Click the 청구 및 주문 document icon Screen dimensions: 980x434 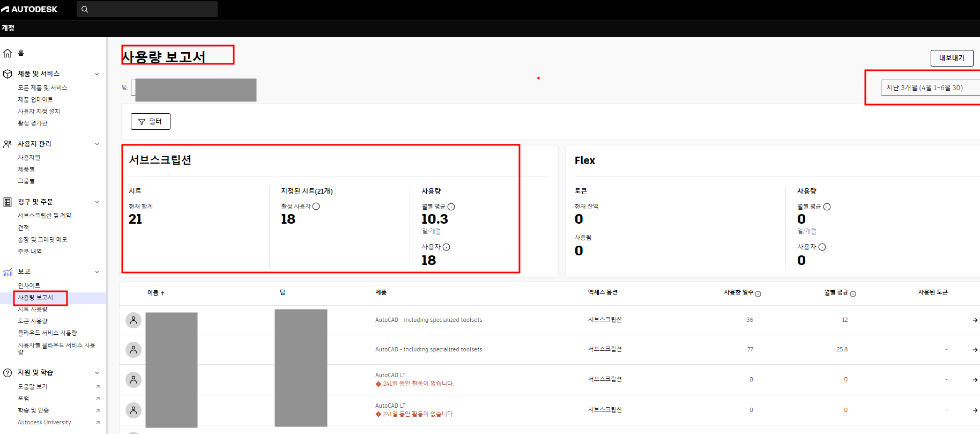pyautogui.click(x=8, y=202)
